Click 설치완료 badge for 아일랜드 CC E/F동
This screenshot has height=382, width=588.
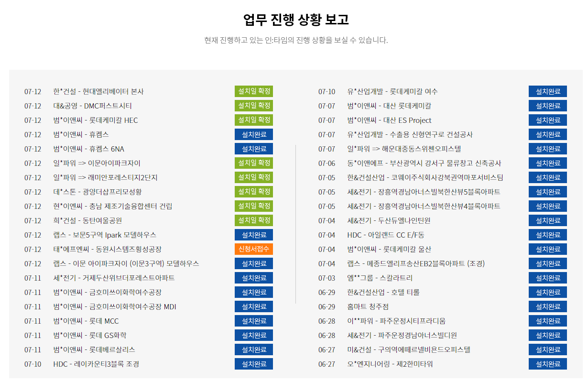tap(548, 235)
